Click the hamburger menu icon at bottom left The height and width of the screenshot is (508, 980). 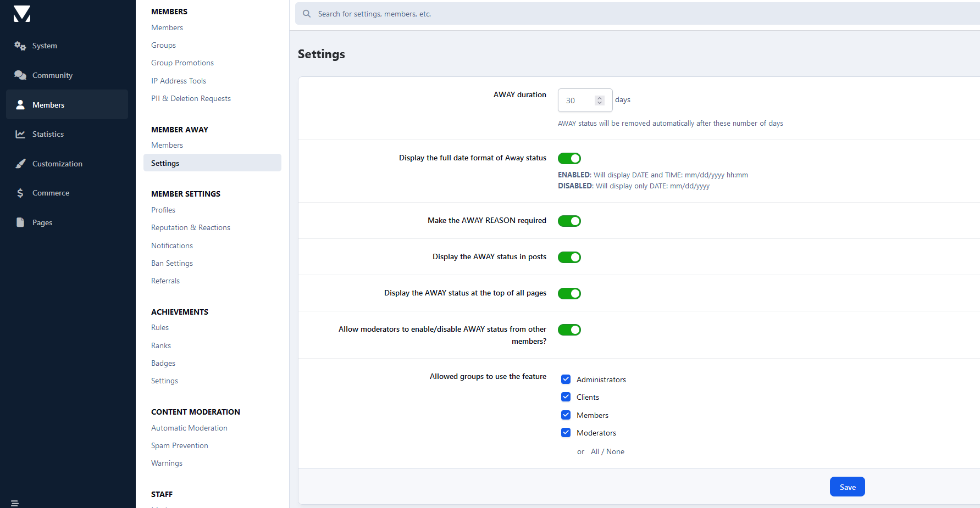pos(15,503)
